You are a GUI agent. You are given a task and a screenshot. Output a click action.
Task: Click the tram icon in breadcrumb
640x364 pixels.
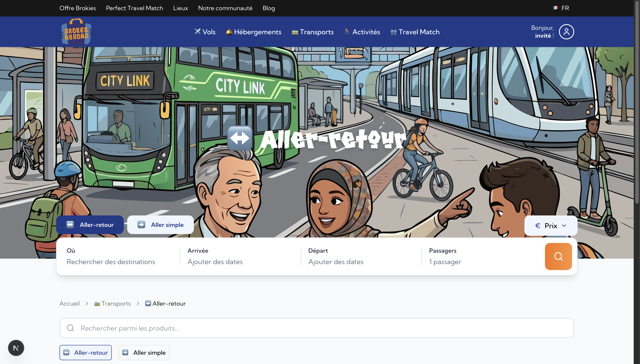coord(97,303)
